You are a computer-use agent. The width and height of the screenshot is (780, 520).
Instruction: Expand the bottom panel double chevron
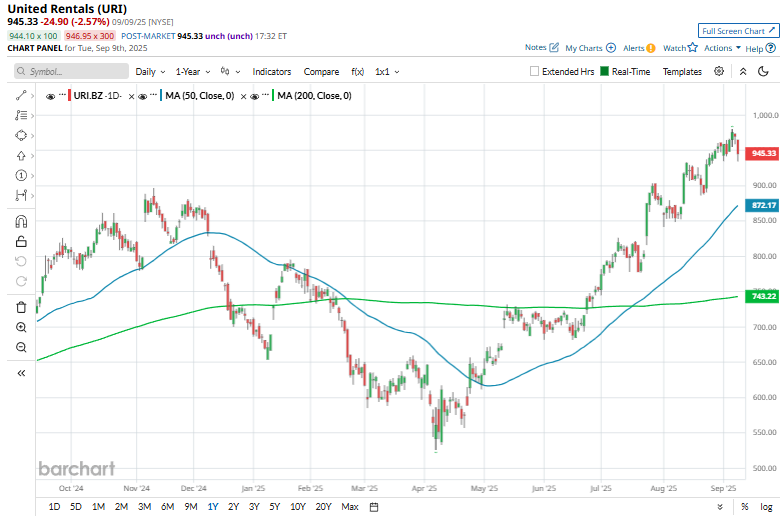720,507
